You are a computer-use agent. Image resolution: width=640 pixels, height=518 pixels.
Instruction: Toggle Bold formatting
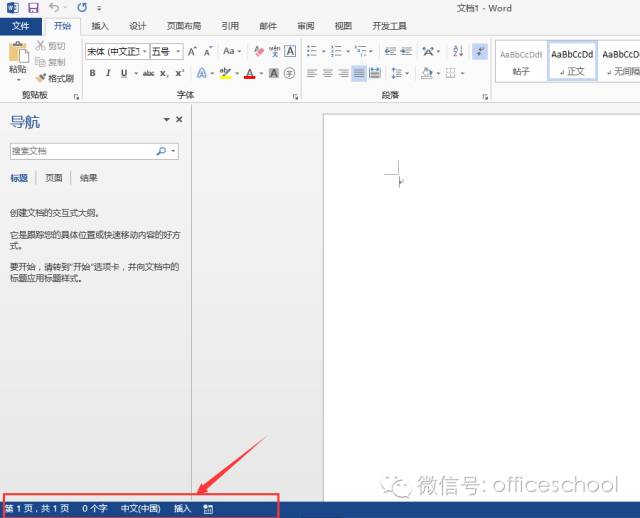click(92, 73)
